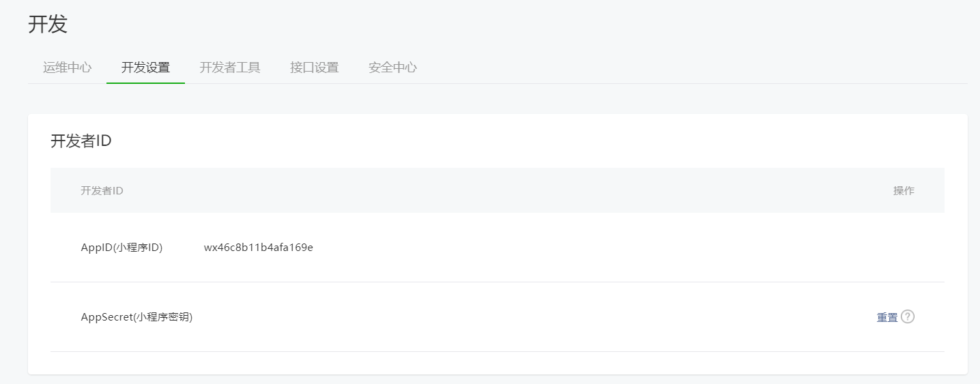Image resolution: width=980 pixels, height=384 pixels.
Task: Click the AppID(小程序ID) label
Action: (x=121, y=247)
